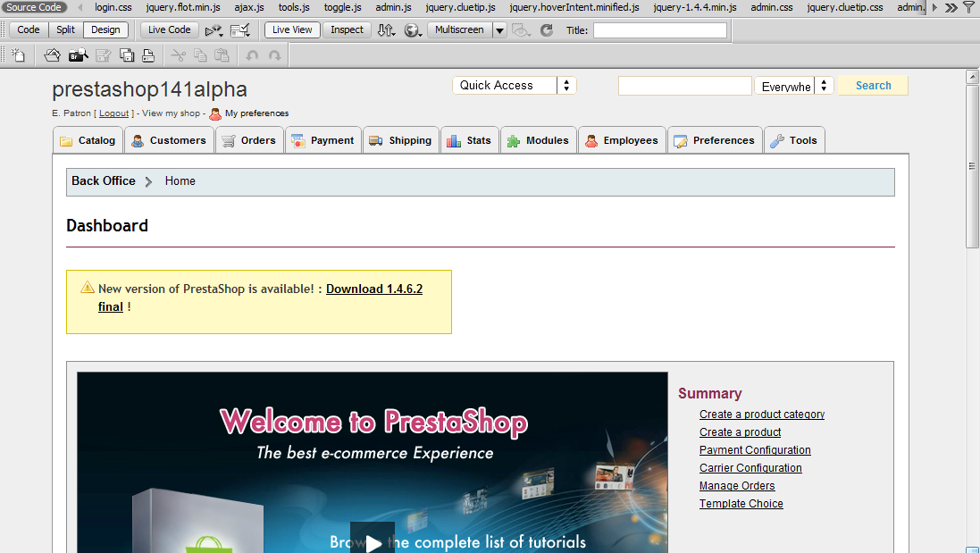Switch to Split view
This screenshot has width=980, height=553.
(x=65, y=29)
